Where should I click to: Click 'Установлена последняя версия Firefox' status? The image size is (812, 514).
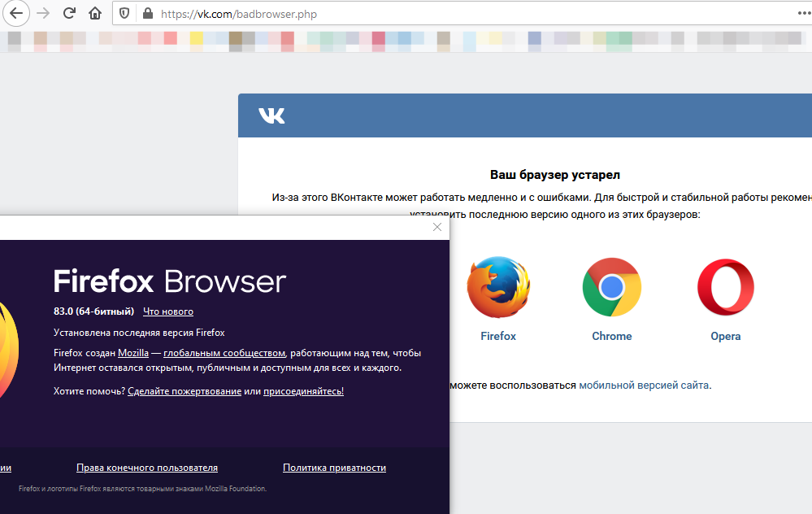[x=139, y=333]
